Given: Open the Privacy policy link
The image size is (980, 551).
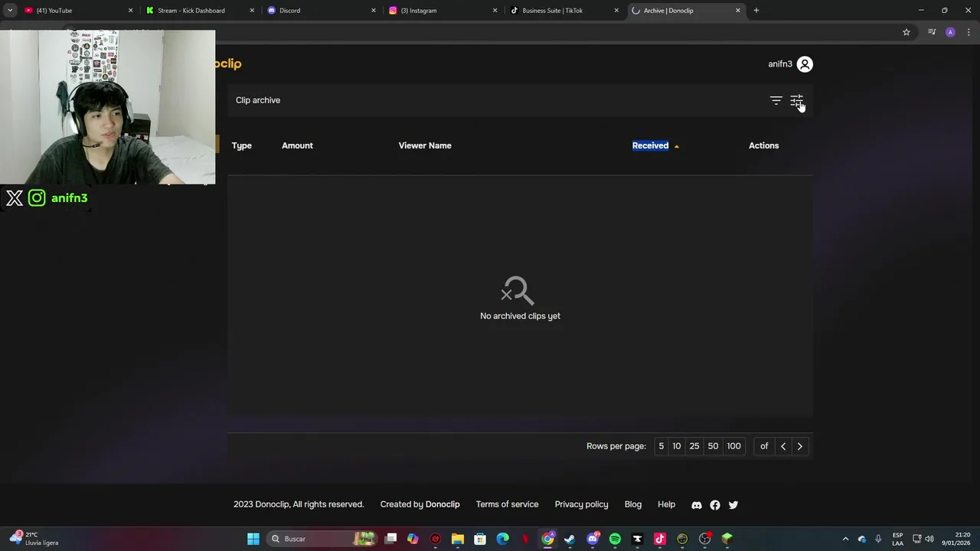Looking at the screenshot, I should coord(581,504).
